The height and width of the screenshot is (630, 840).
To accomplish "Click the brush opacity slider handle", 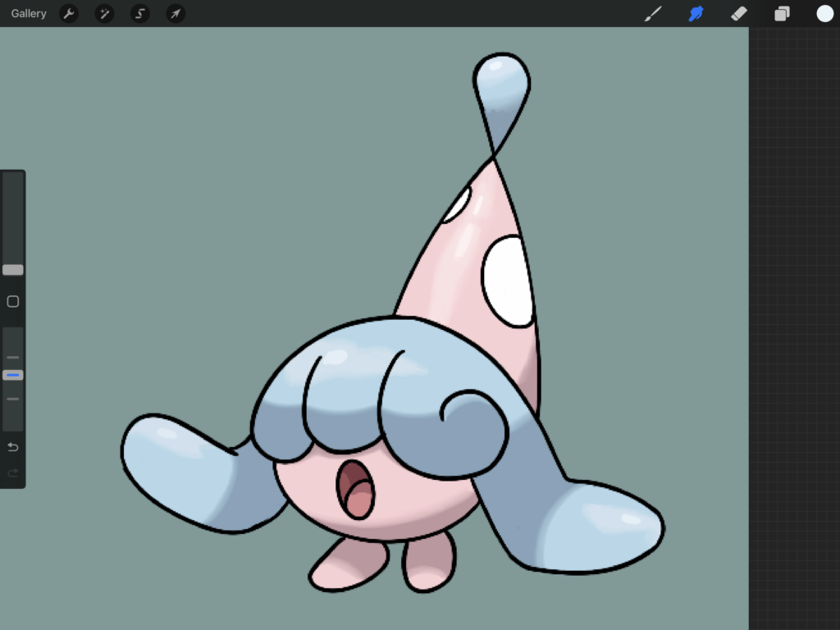I will coord(13,375).
